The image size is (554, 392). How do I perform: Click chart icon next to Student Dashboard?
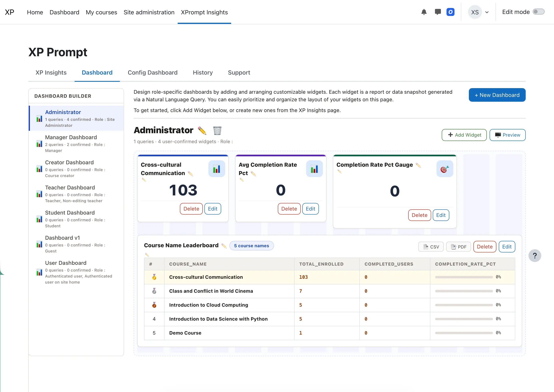click(39, 219)
